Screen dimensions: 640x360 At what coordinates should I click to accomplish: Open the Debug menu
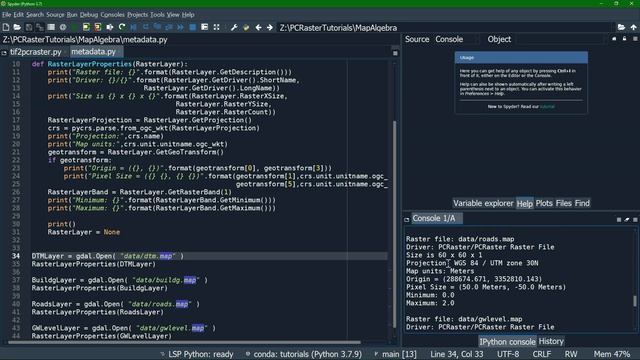coord(89,15)
